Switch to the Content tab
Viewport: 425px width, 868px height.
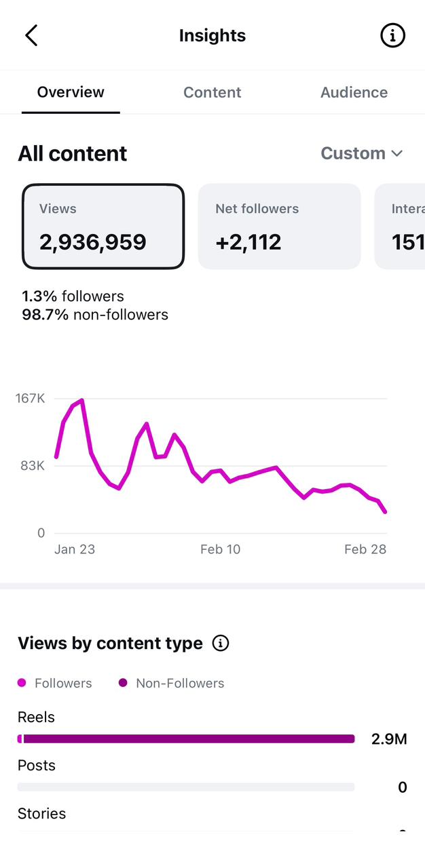[212, 92]
